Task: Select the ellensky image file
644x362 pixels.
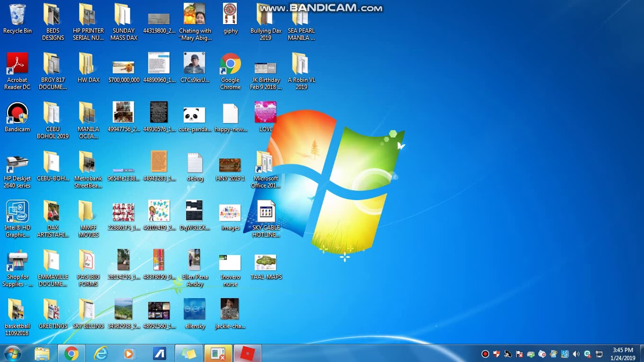Action: pyautogui.click(x=195, y=314)
